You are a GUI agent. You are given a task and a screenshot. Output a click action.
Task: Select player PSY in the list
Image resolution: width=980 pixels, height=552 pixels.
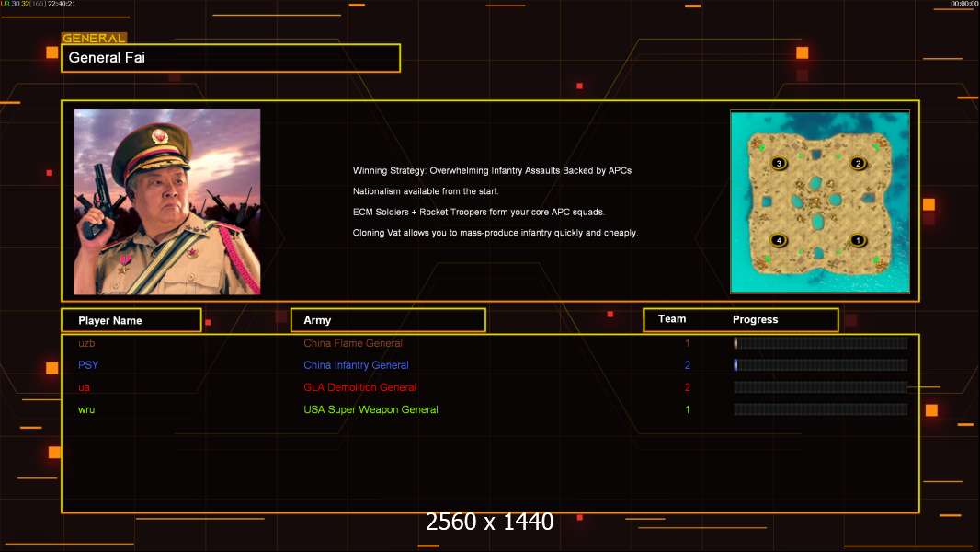[x=88, y=365]
